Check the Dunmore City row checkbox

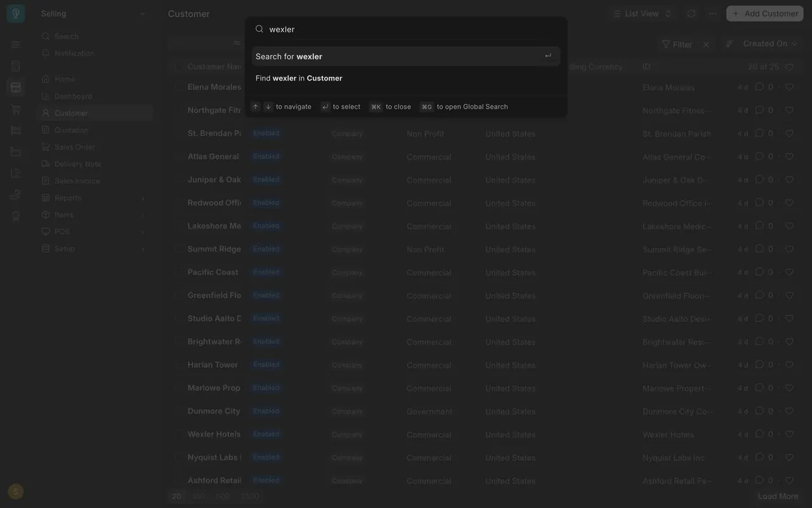pyautogui.click(x=178, y=411)
